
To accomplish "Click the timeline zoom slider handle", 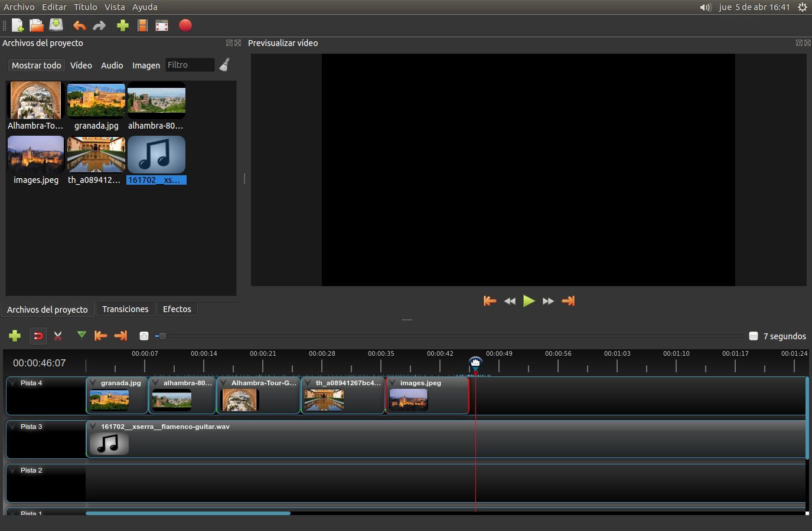I will [162, 336].
